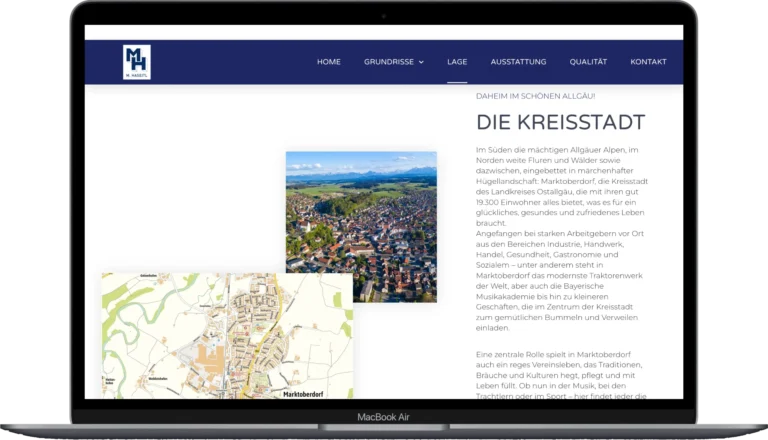Open the Grundrisse menu item

click(x=388, y=62)
